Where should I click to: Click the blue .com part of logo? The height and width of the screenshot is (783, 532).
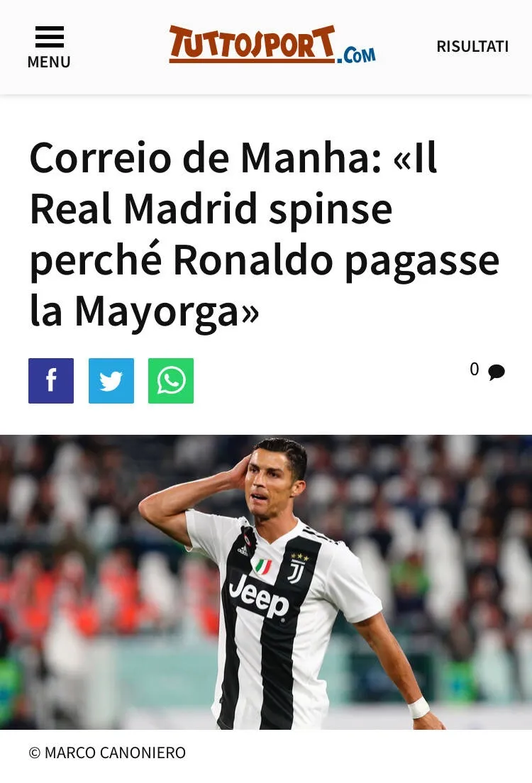pyautogui.click(x=355, y=55)
